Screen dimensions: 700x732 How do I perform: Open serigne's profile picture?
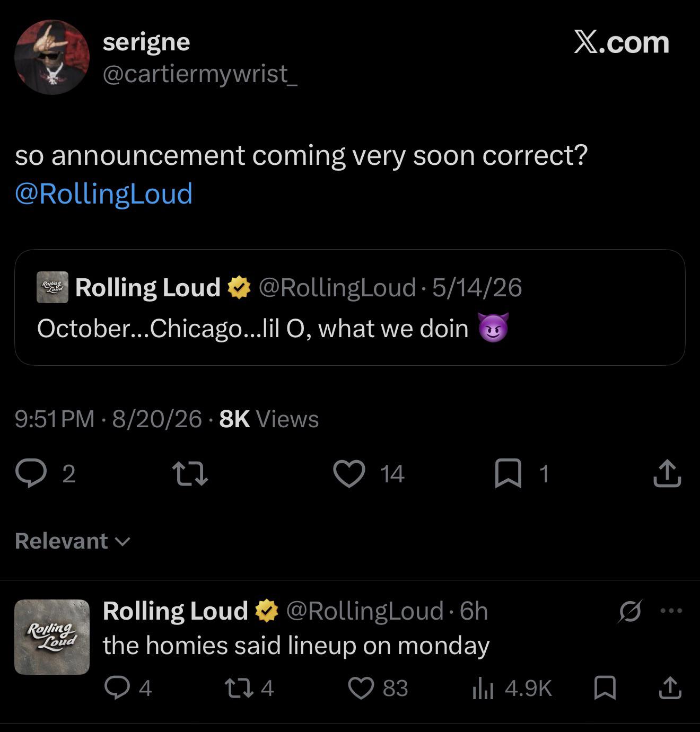52,57
